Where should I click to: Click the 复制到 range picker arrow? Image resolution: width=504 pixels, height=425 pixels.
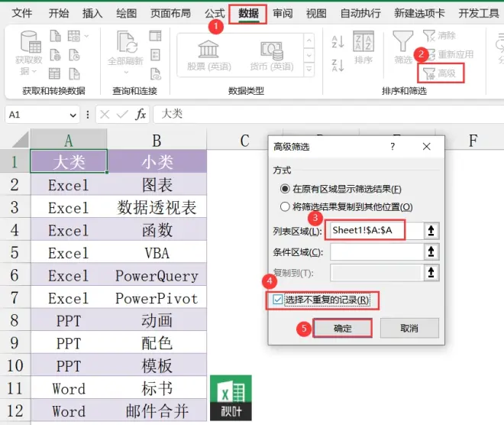click(431, 273)
